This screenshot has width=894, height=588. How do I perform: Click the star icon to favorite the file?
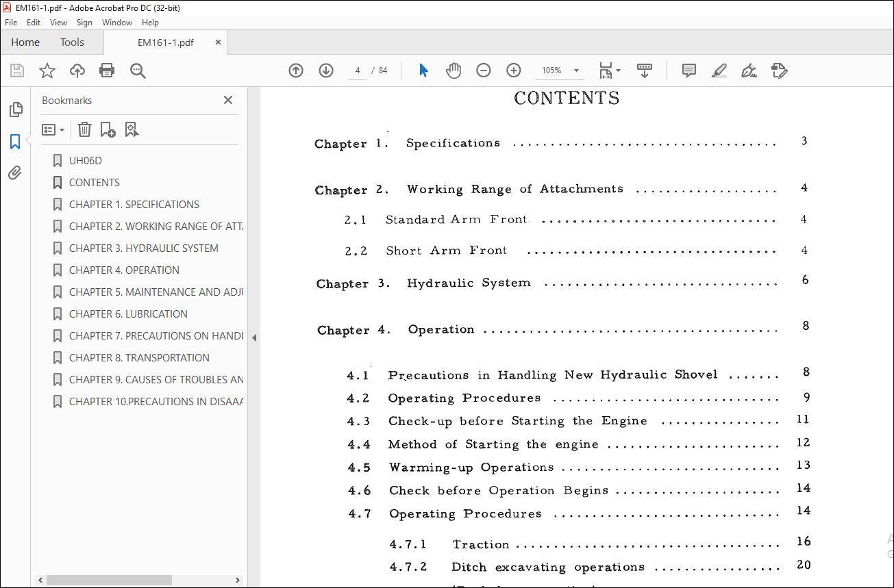point(47,71)
